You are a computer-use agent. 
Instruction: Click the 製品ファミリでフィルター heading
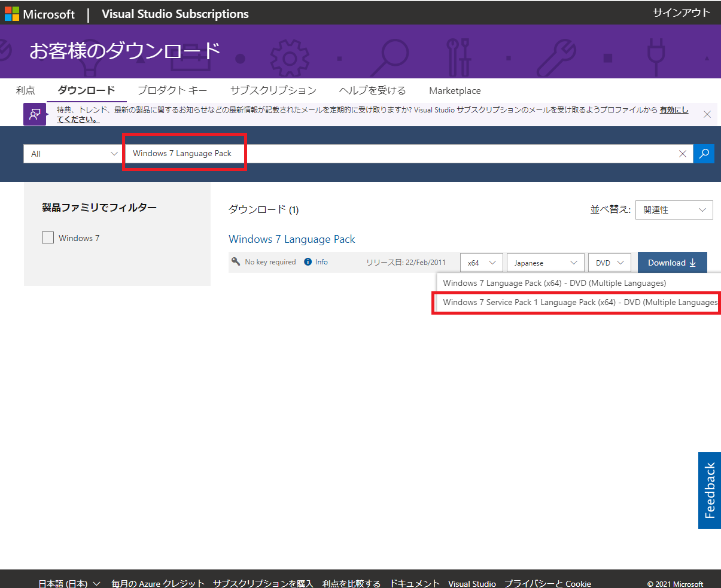(99, 208)
